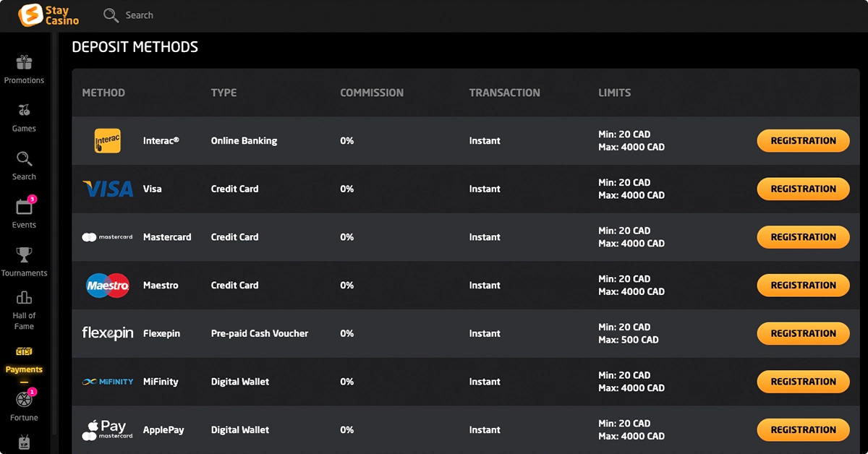Image resolution: width=868 pixels, height=454 pixels.
Task: Click Registration button for Visa
Action: pos(803,189)
